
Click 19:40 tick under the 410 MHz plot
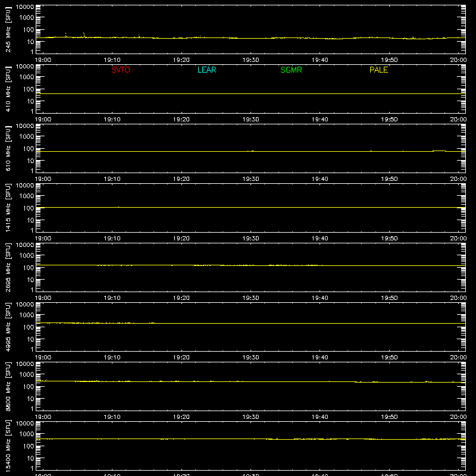(320, 120)
